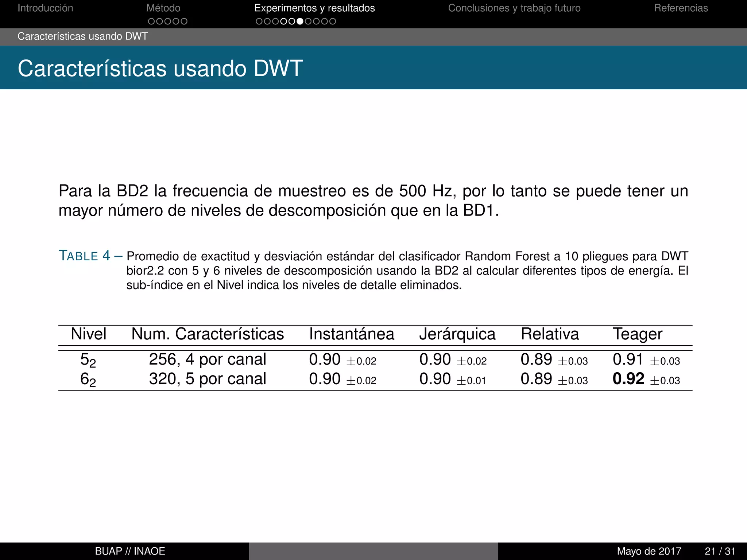This screenshot has width=747, height=560.
Task: Click the Características usando DWT subsection label
Action: pyautogui.click(x=83, y=36)
